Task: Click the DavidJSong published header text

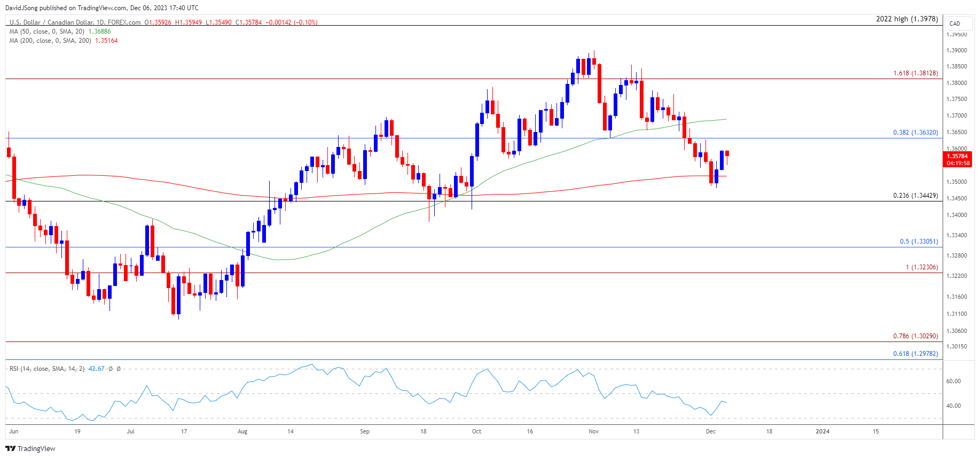Action: (x=101, y=8)
